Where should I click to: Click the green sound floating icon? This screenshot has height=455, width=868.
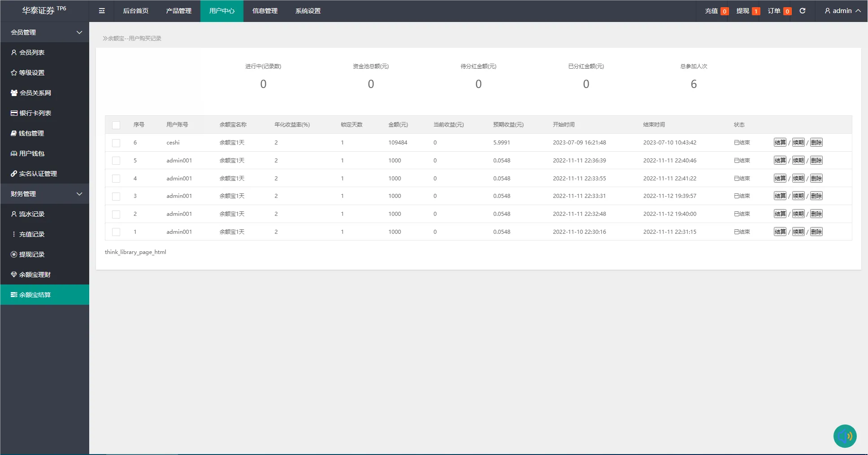pyautogui.click(x=845, y=436)
